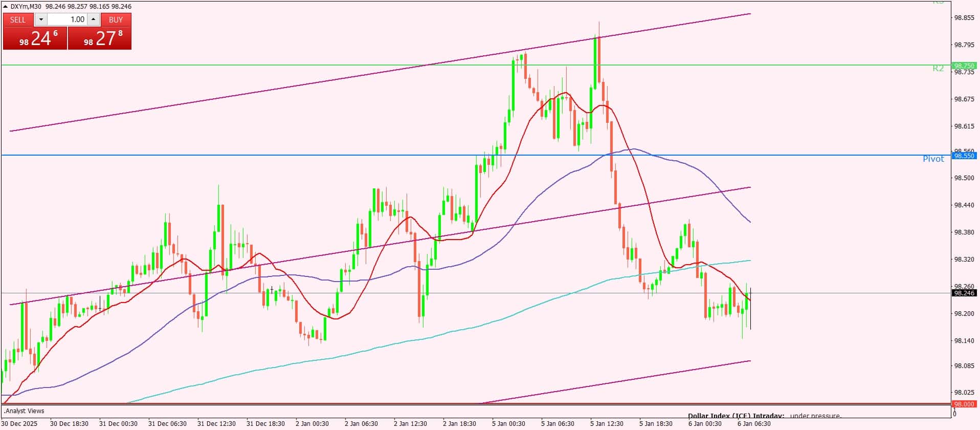Click the 2 Jan 12:30 time label

[410, 424]
